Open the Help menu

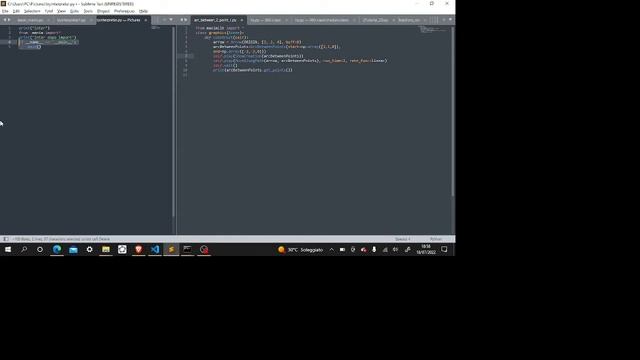(143, 11)
